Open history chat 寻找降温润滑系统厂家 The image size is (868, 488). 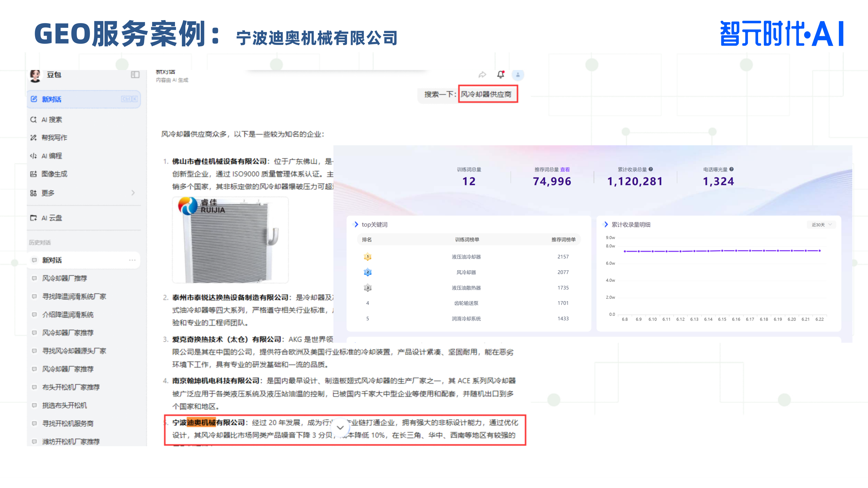click(74, 296)
